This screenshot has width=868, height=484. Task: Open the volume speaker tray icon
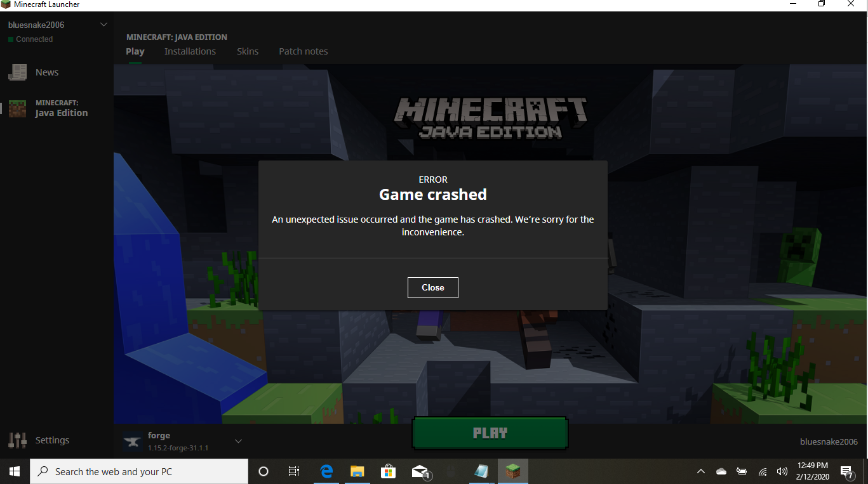(782, 471)
